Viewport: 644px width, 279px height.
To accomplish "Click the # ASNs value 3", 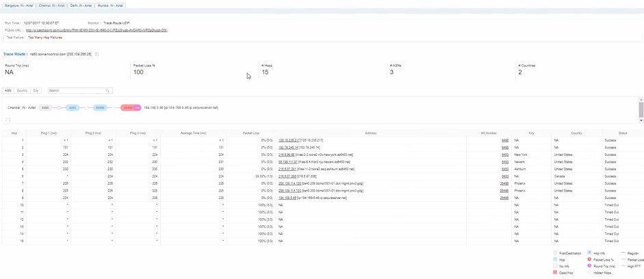I will pyautogui.click(x=392, y=72).
